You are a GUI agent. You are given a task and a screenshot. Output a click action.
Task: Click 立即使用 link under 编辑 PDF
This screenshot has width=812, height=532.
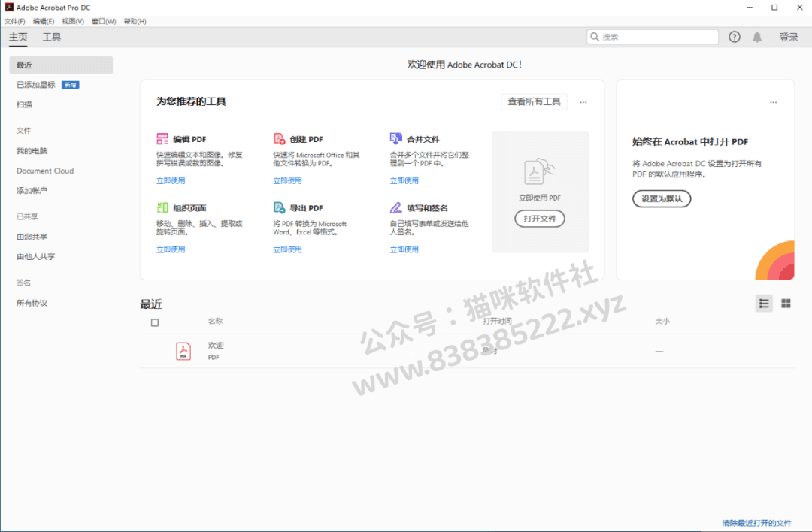coord(171,180)
